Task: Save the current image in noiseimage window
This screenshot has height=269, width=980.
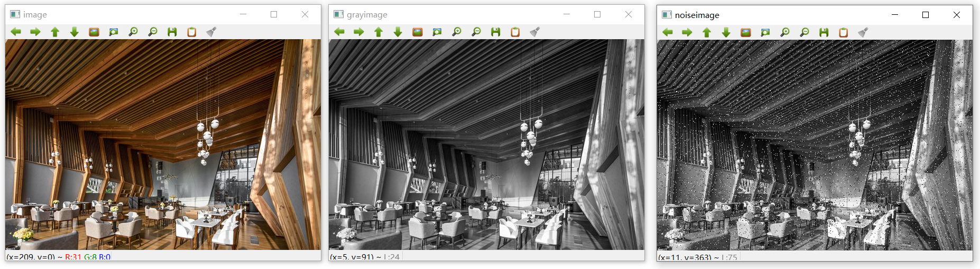Action: 824,32
